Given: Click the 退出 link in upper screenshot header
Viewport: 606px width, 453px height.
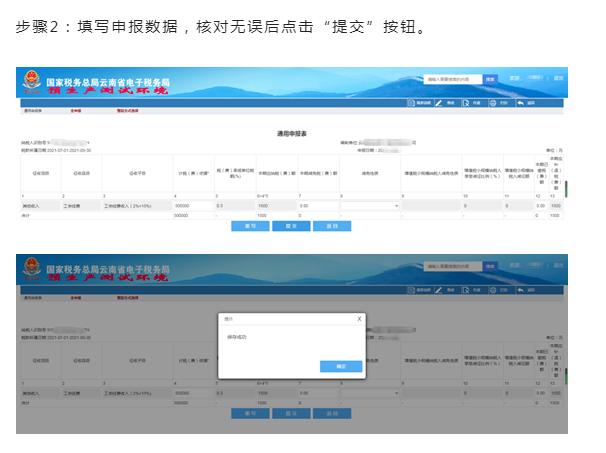Looking at the screenshot, I should pyautogui.click(x=558, y=78).
